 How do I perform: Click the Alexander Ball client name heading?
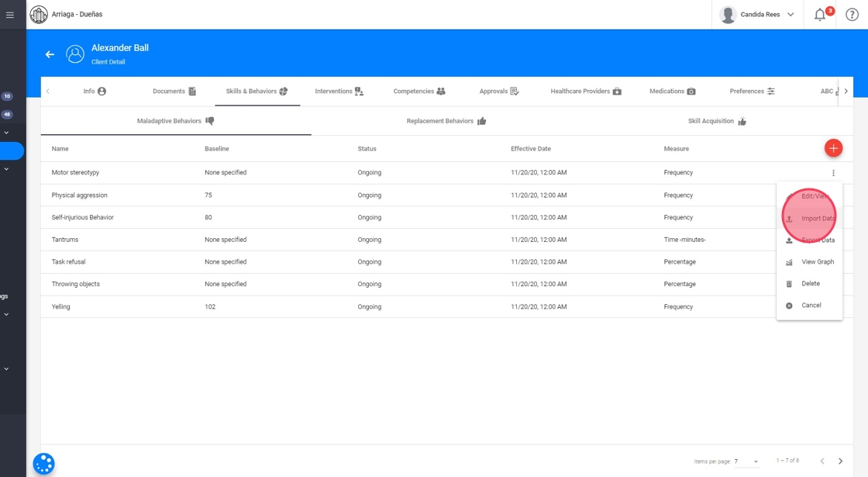coord(119,47)
